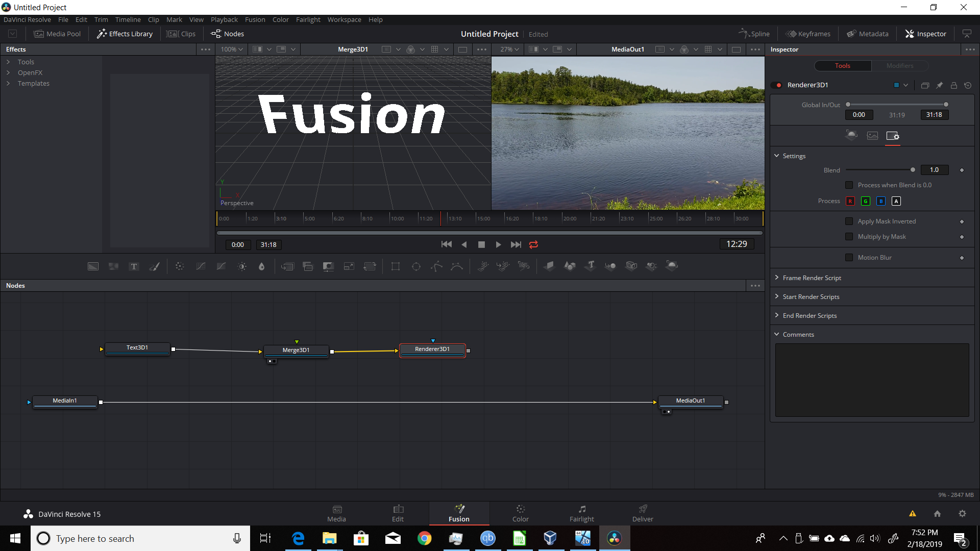Viewport: 980px width, 551px height.
Task: Enable Apply Mask Inverted checkbox
Action: (849, 221)
